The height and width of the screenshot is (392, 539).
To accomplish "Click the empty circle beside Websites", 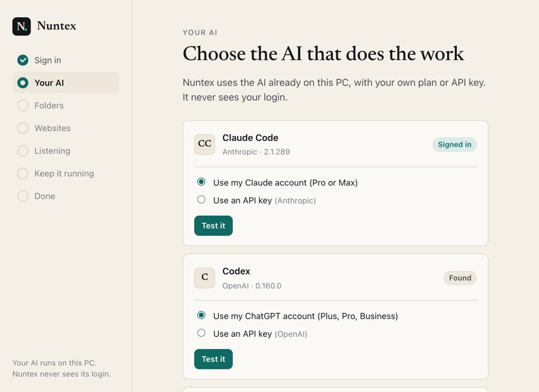I will point(23,128).
